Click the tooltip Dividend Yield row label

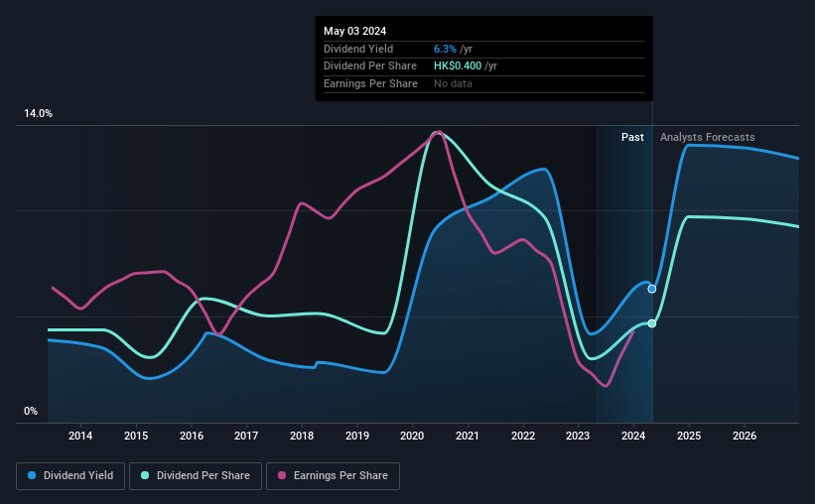(358, 49)
